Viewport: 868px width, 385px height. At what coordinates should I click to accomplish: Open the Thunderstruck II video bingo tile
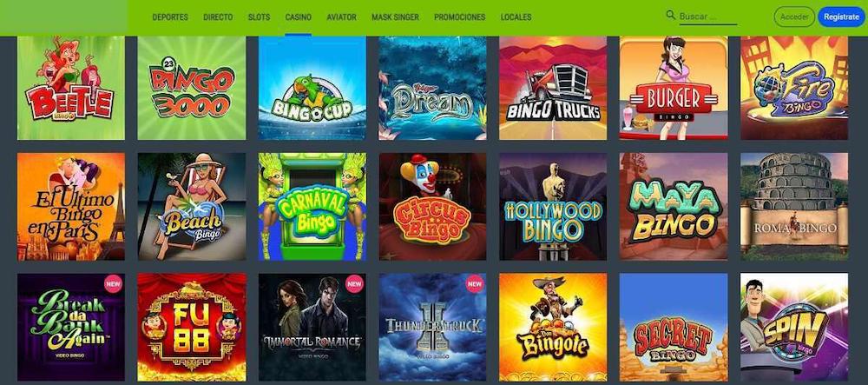(x=433, y=327)
